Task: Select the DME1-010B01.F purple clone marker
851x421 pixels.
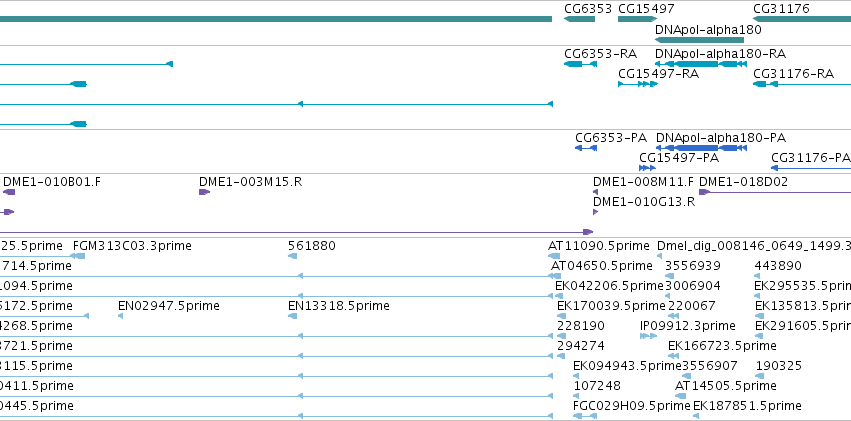Action: pyautogui.click(x=9, y=192)
